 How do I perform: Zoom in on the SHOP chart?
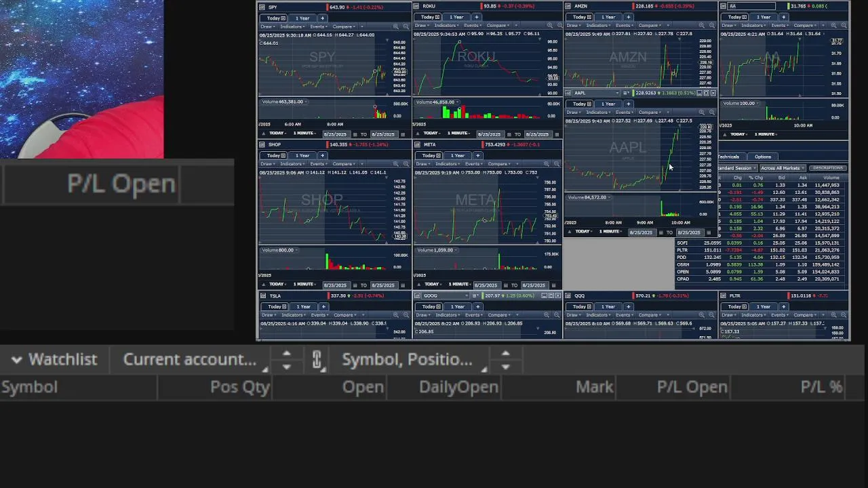(395, 163)
